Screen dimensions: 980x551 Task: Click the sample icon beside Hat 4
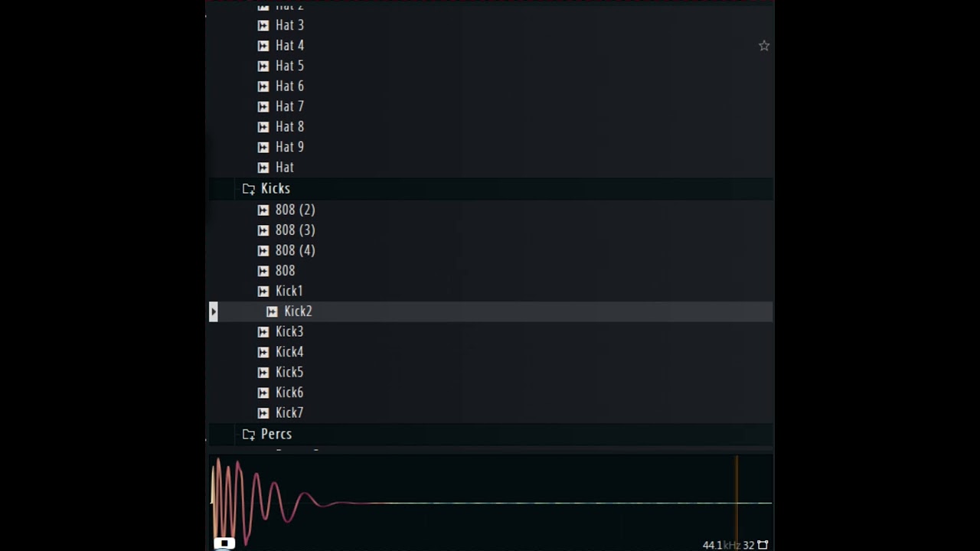(x=263, y=46)
